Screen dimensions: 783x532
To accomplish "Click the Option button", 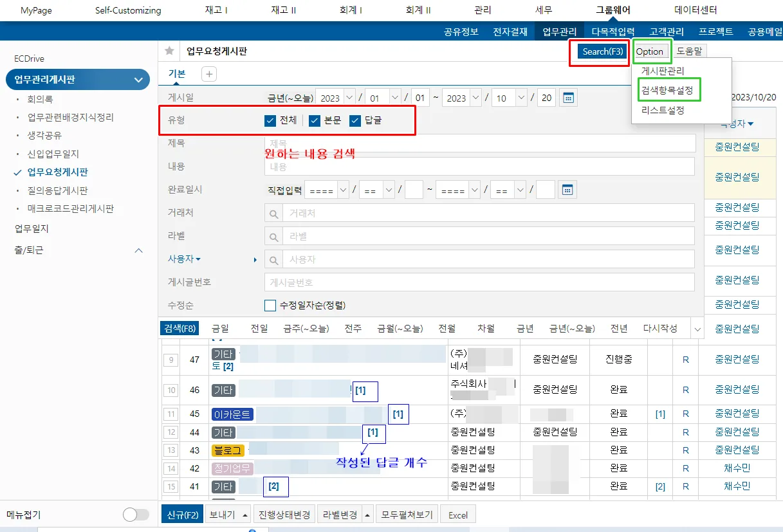I will click(x=649, y=51).
